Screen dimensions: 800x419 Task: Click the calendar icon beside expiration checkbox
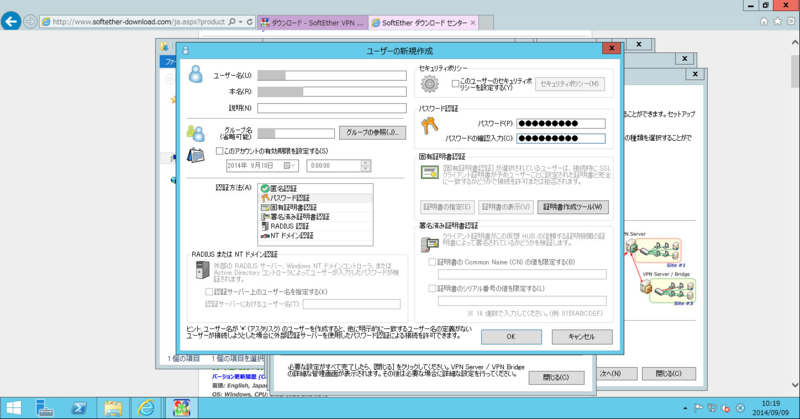pos(195,155)
